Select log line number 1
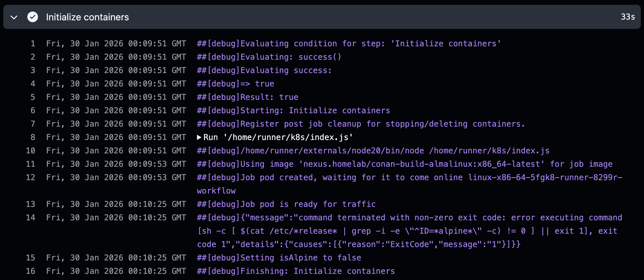This screenshot has width=644, height=280. click(33, 44)
